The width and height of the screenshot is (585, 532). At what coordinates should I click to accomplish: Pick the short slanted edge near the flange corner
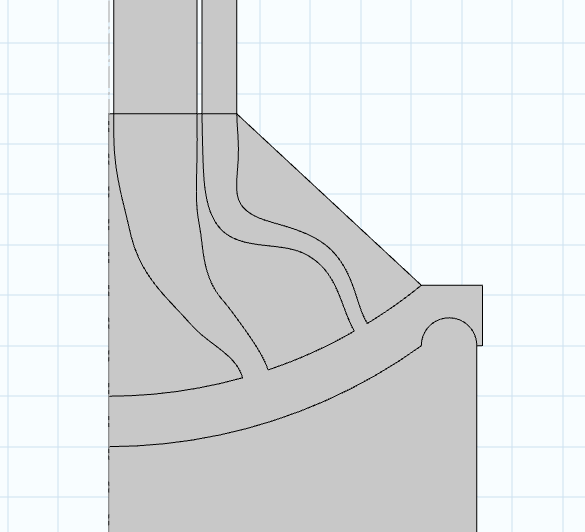pos(394,305)
